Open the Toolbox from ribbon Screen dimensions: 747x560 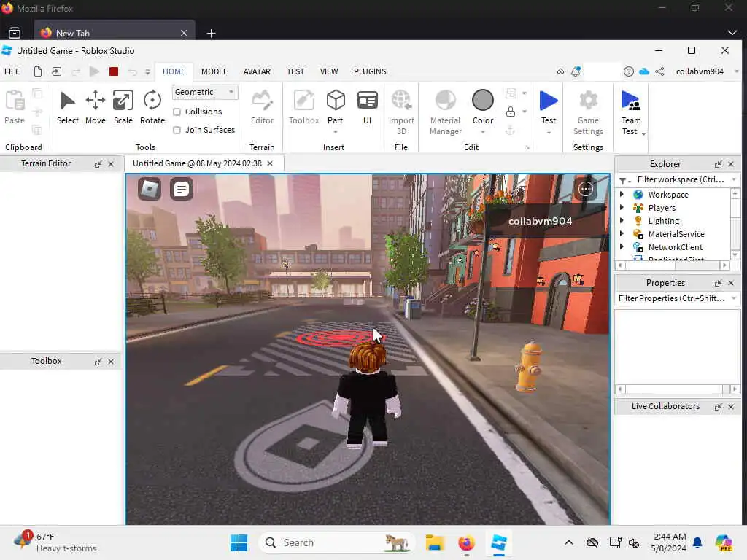(304, 108)
